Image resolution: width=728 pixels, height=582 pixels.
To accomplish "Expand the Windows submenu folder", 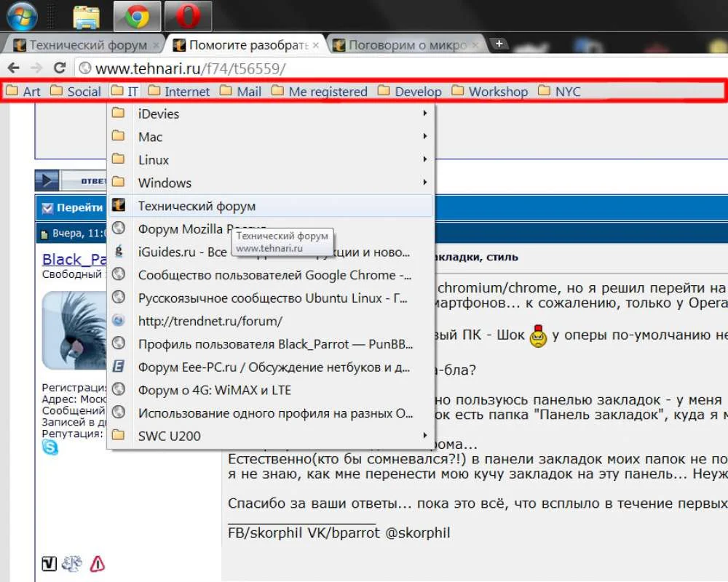I will point(270,183).
